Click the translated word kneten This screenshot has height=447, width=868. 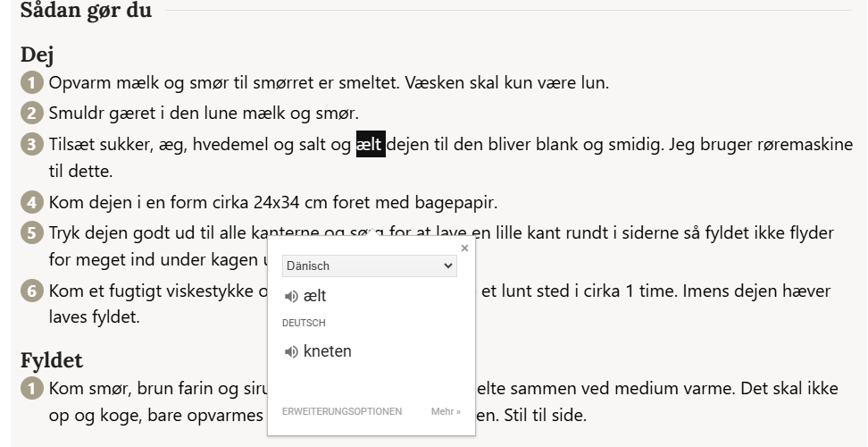tap(328, 351)
